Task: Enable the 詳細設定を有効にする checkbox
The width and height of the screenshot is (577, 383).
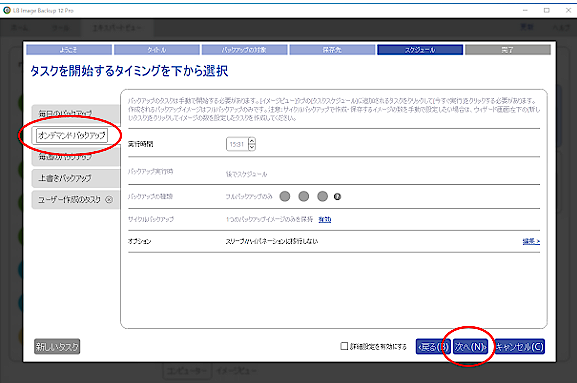Action: (344, 346)
